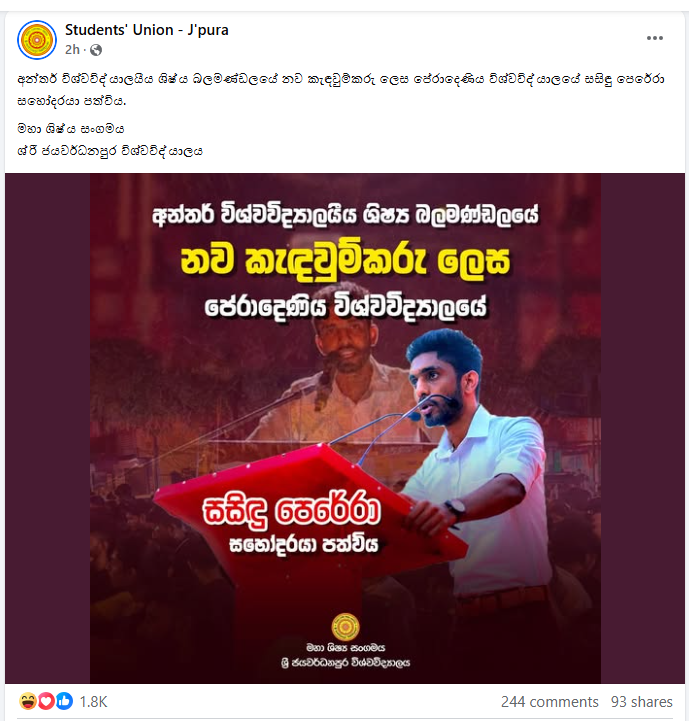Click the 2h post timestamp
Image resolution: width=689 pixels, height=721 pixels.
tap(72, 50)
